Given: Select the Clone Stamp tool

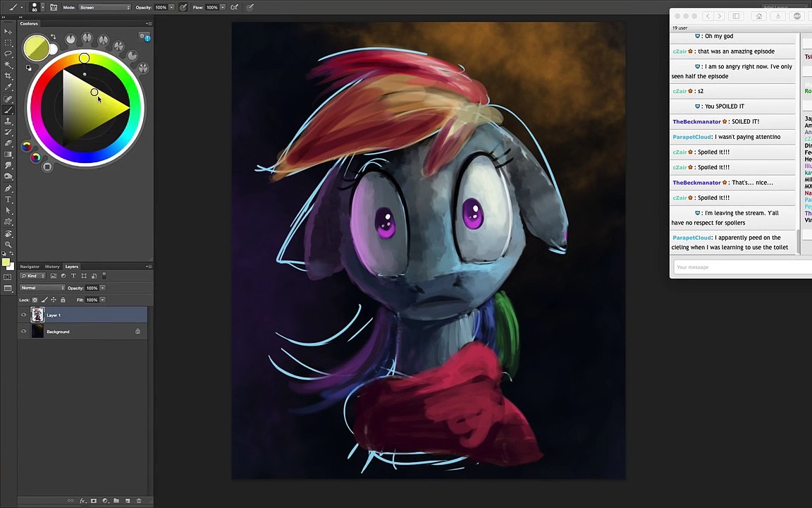Looking at the screenshot, I should click(x=8, y=121).
